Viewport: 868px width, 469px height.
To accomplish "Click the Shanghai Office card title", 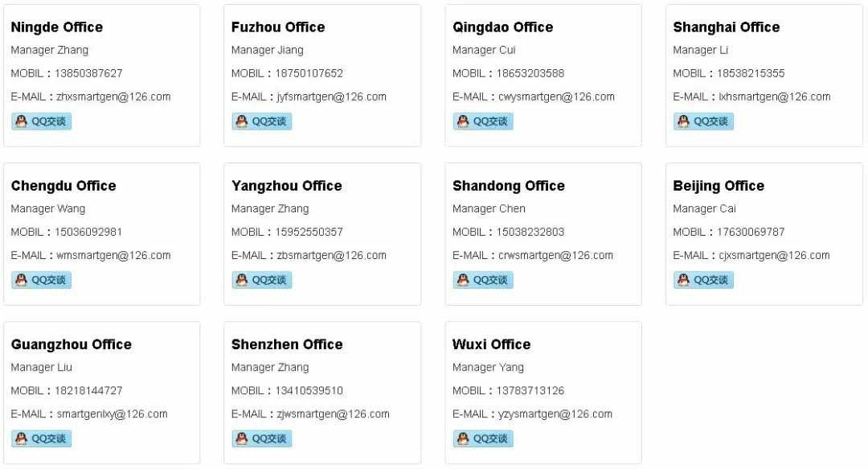I will tap(727, 27).
